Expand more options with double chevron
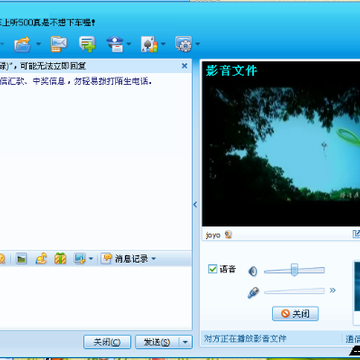The image size is (360, 360). pos(332,290)
